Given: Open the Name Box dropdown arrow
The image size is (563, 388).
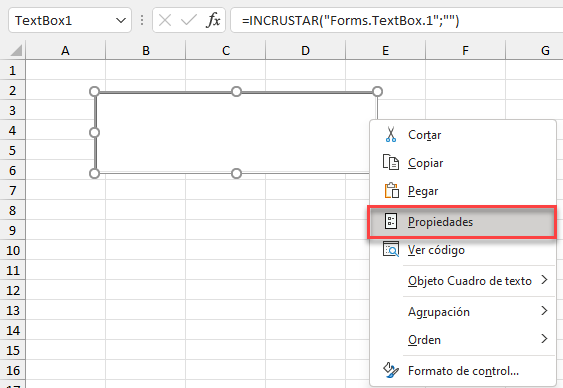Looking at the screenshot, I should [x=121, y=20].
